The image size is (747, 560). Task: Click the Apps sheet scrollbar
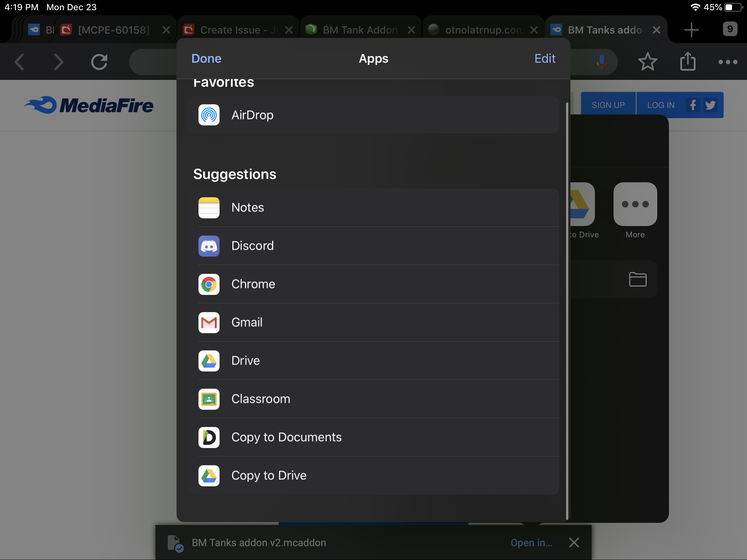[x=567, y=310]
